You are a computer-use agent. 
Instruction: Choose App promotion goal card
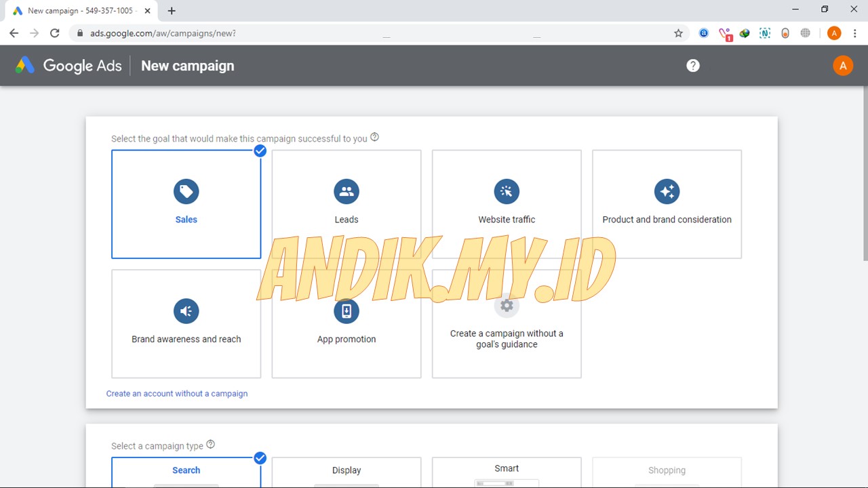pos(347,324)
